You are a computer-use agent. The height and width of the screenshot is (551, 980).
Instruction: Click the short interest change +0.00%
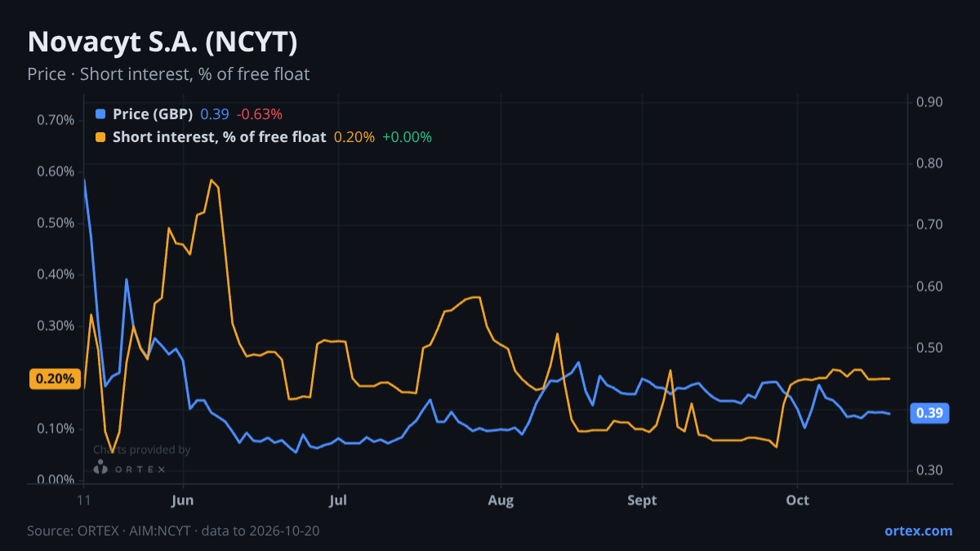coord(407,137)
